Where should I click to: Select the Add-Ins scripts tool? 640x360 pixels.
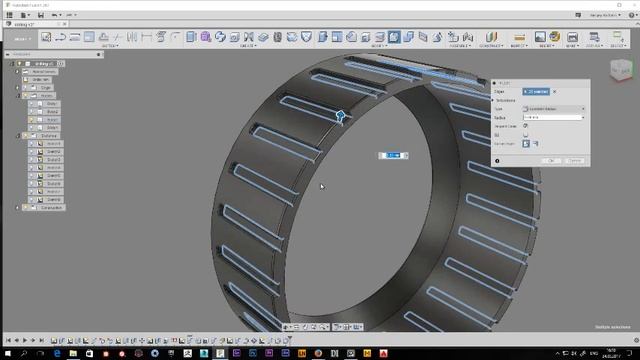click(x=594, y=37)
